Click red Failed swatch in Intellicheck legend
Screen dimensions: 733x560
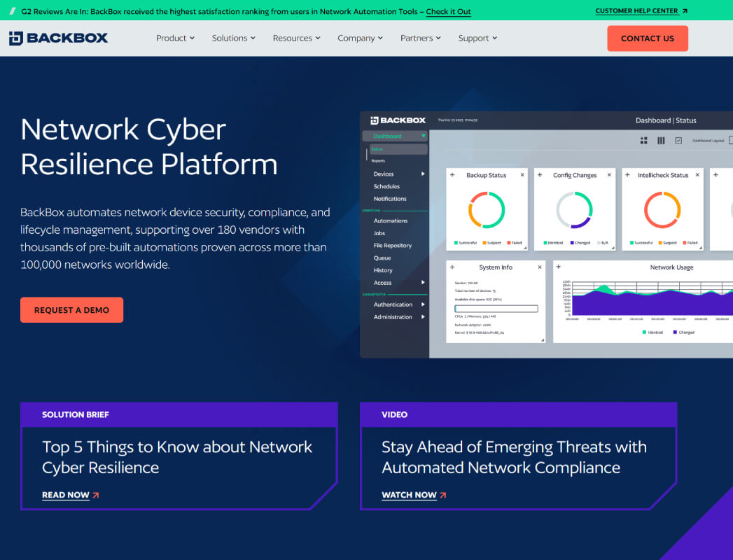(685, 243)
